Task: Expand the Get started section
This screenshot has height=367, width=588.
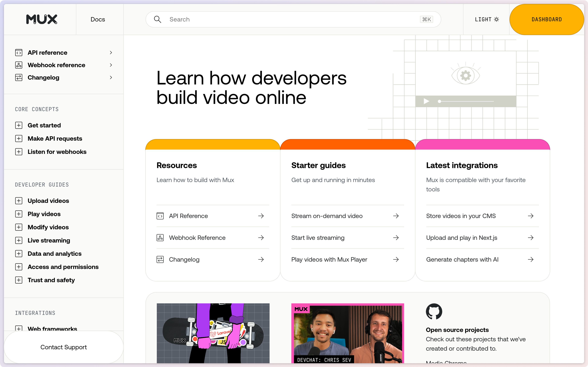Action: [x=19, y=125]
